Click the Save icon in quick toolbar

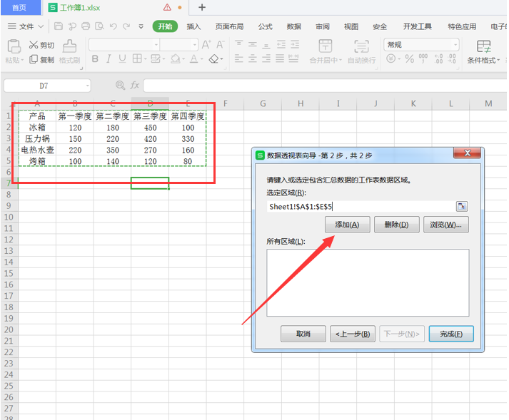click(59, 26)
